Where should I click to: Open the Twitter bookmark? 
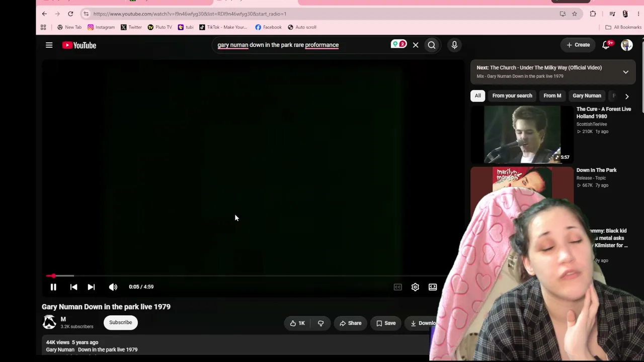coord(131,27)
